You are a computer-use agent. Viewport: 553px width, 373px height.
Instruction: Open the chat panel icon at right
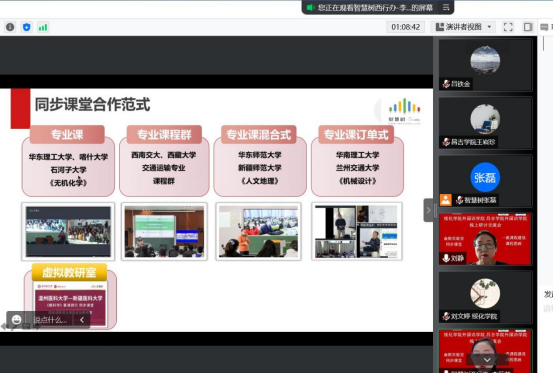tap(544, 27)
